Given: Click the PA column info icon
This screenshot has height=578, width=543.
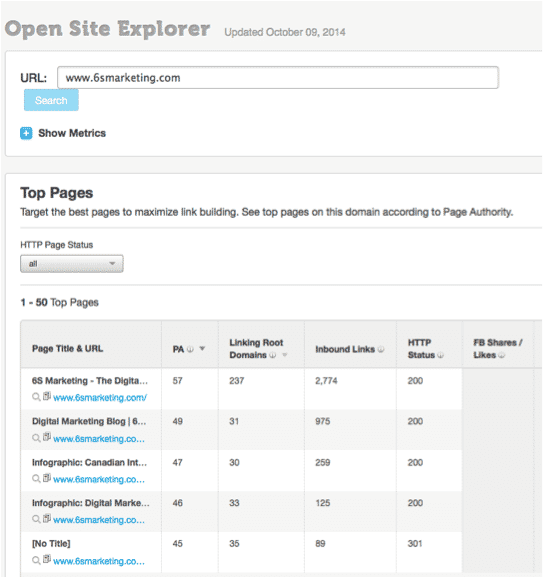Looking at the screenshot, I should click(190, 349).
